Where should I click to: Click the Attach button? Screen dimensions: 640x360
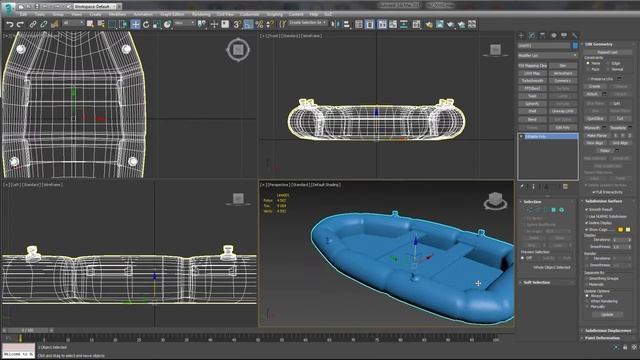[592, 94]
